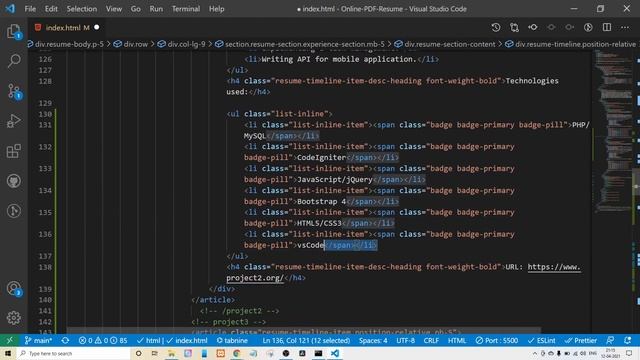Open file history clock icon in editor toolbar
The height and width of the screenshot is (360, 640).
click(x=496, y=27)
